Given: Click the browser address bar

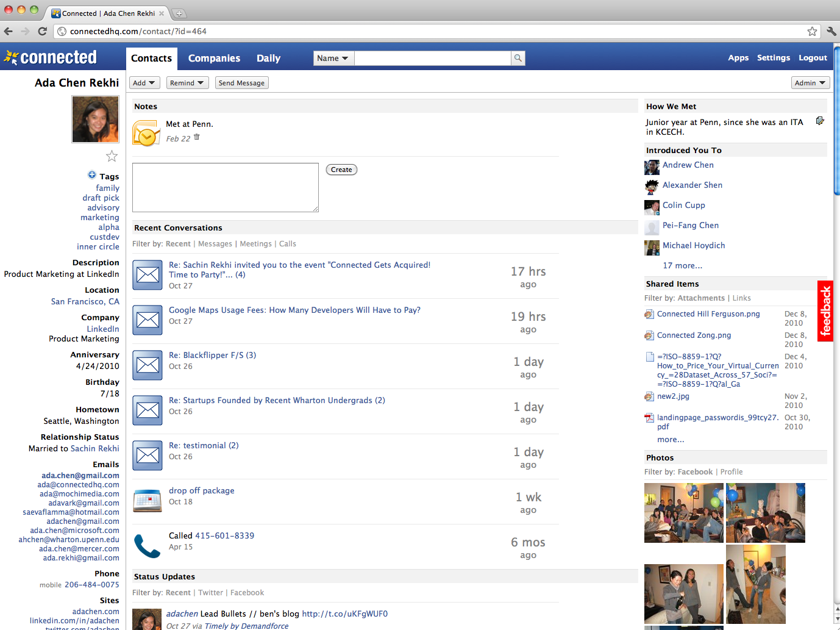Looking at the screenshot, I should [436, 31].
